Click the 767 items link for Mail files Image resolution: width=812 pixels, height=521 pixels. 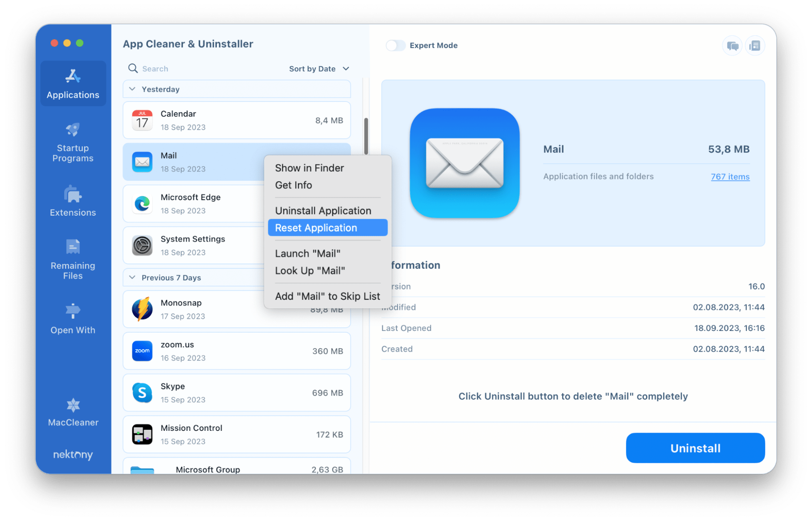[x=729, y=176]
